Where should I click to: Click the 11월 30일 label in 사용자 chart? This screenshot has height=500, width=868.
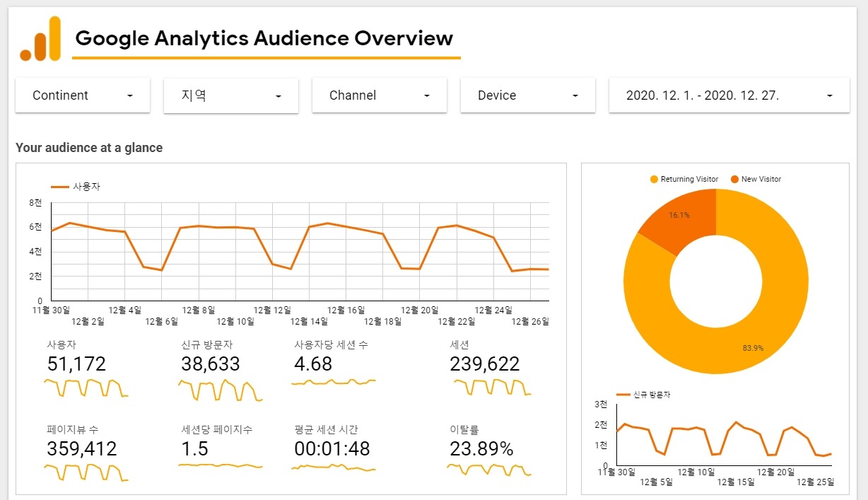[52, 310]
